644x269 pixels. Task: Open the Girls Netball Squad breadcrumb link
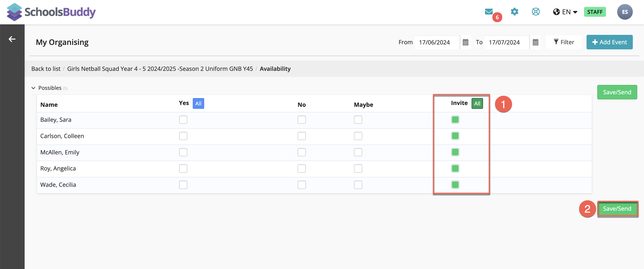click(x=160, y=69)
